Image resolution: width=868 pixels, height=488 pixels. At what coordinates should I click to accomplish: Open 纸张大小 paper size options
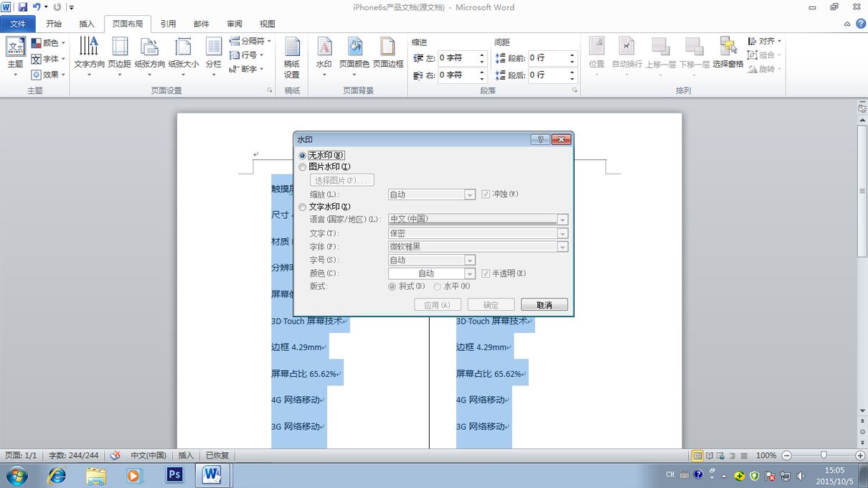click(x=184, y=56)
